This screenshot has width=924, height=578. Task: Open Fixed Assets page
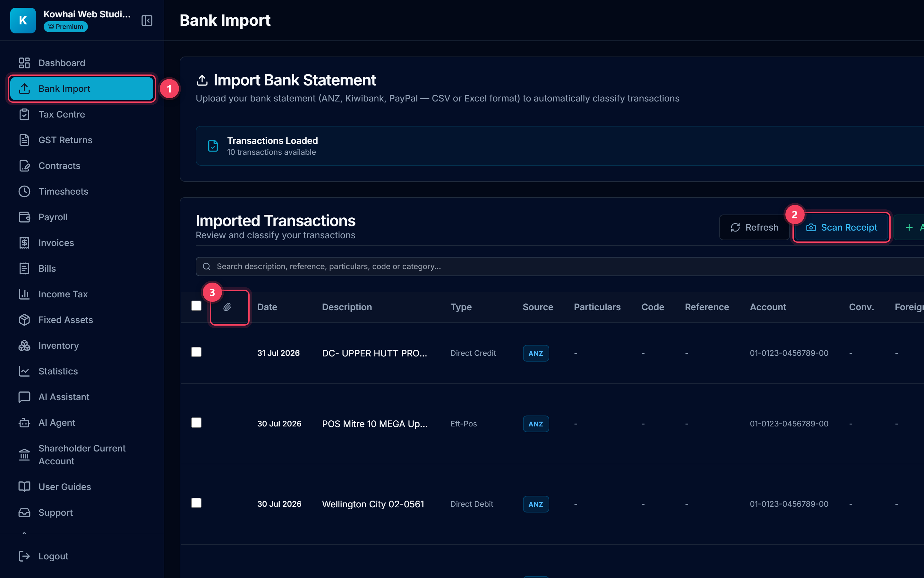[x=82, y=320]
